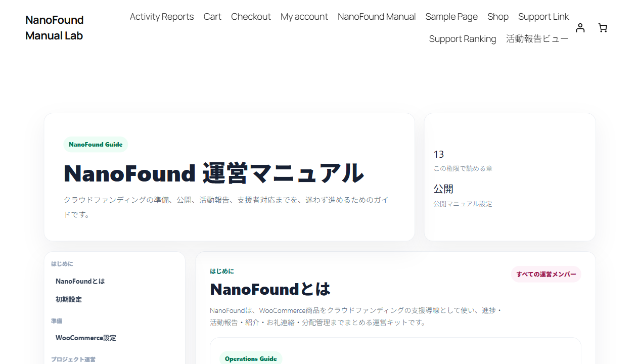Click the NanoFoundとは chapter heading
This screenshot has width=639, height=364.
[270, 289]
